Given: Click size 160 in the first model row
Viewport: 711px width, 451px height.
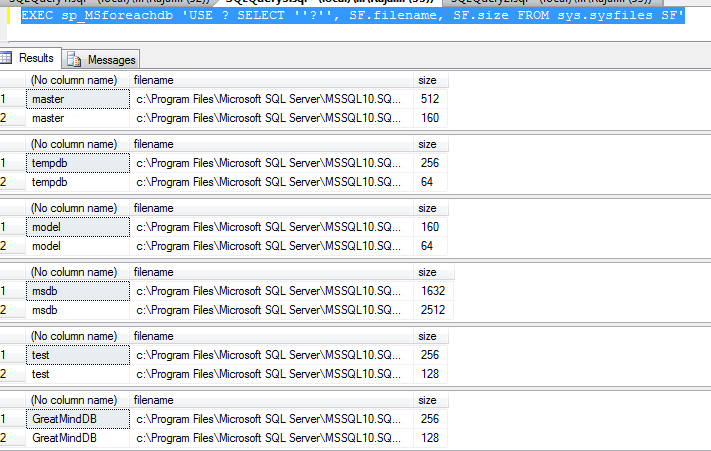Looking at the screenshot, I should (430, 227).
